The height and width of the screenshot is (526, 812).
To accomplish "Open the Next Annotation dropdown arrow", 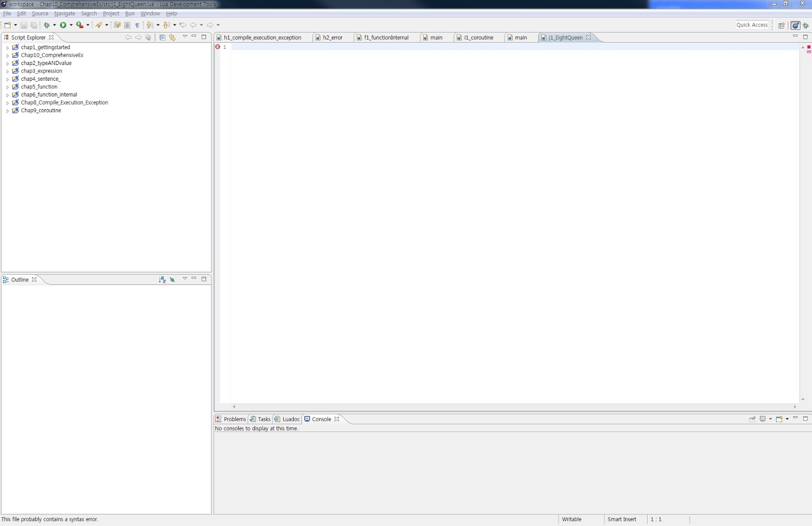I will (158, 25).
